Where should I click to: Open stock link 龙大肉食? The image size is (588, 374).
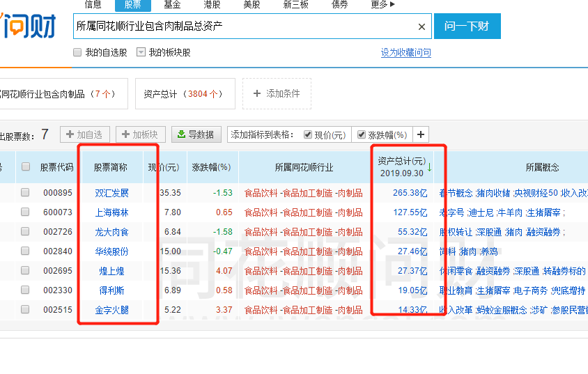111,232
